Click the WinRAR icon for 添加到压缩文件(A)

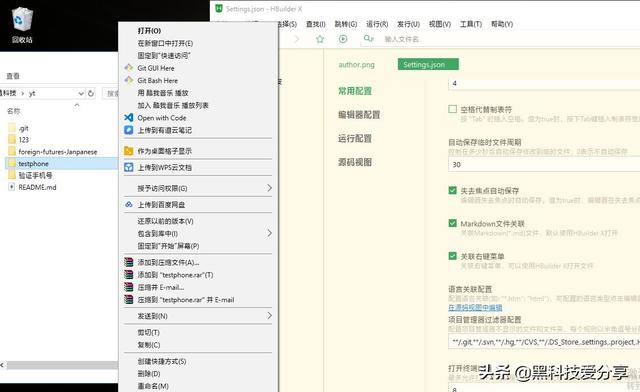pyautogui.click(x=129, y=262)
